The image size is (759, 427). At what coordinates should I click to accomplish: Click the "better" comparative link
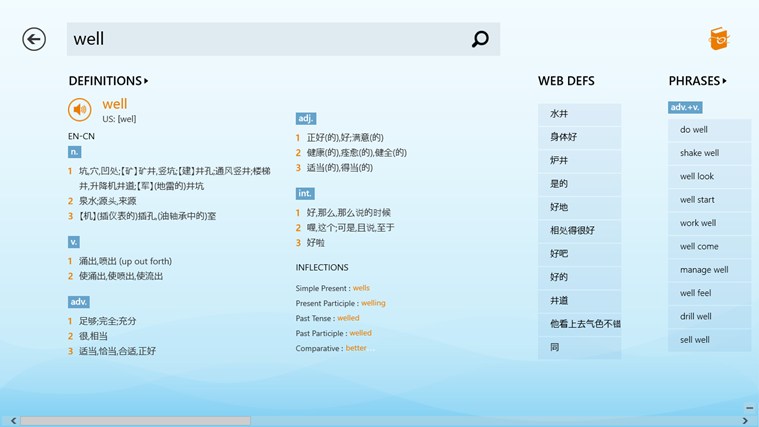click(x=356, y=348)
